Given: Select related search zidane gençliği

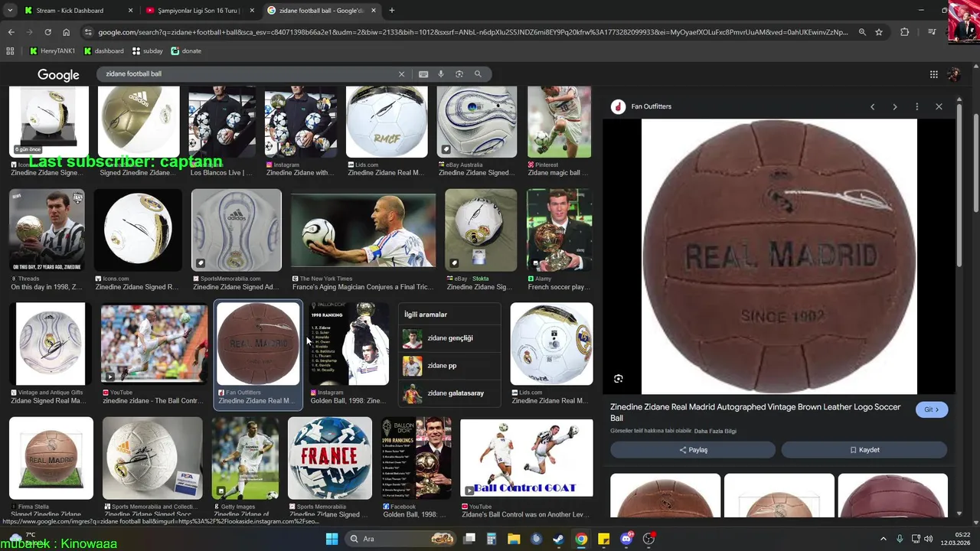Looking at the screenshot, I should click(x=449, y=338).
